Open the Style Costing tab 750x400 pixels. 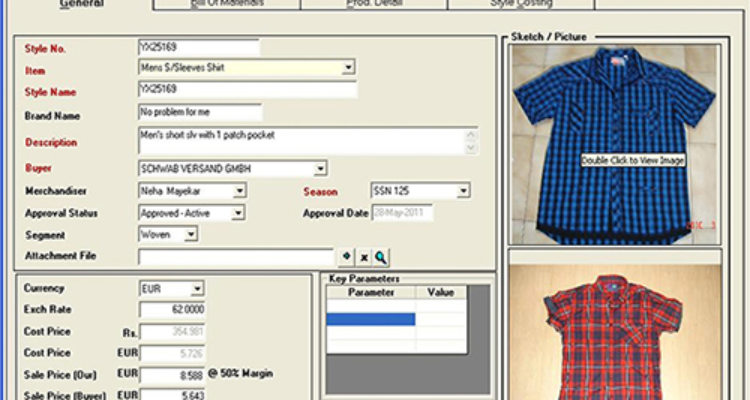click(521, 4)
